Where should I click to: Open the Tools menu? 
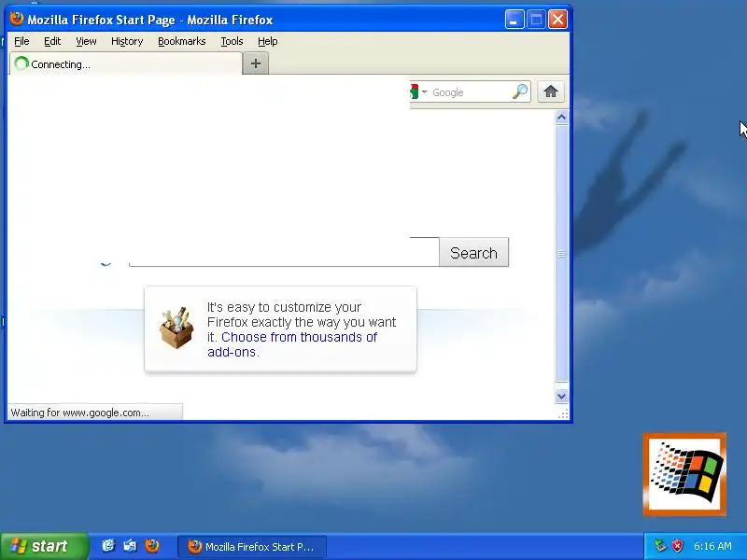click(x=232, y=41)
